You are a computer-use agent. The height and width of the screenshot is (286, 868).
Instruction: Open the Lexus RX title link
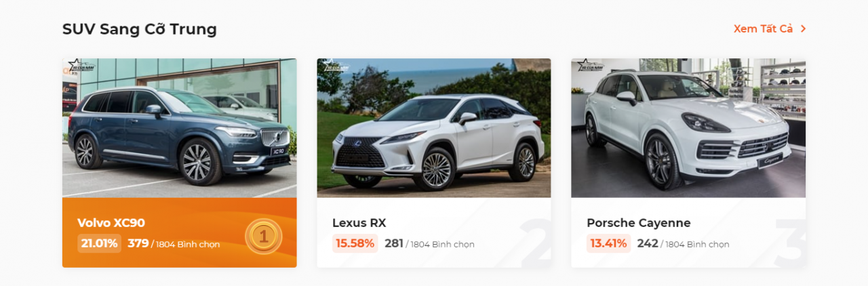[359, 223]
